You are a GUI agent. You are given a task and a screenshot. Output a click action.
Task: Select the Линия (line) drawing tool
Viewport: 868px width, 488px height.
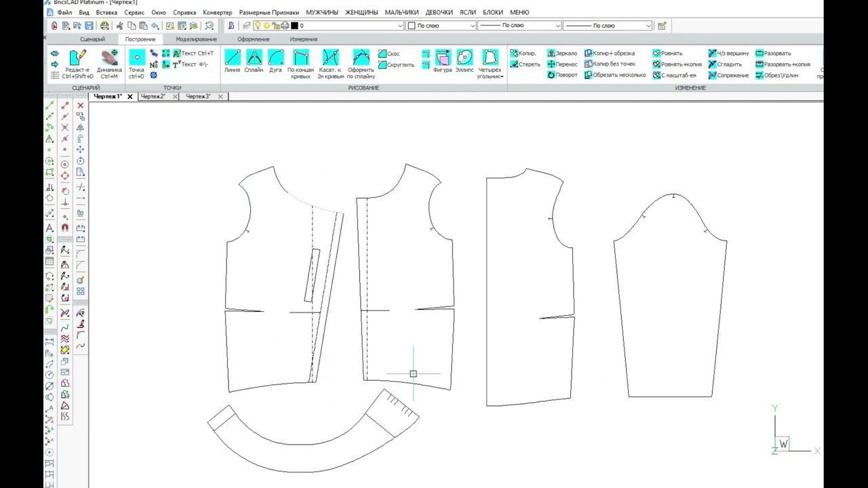pyautogui.click(x=232, y=61)
